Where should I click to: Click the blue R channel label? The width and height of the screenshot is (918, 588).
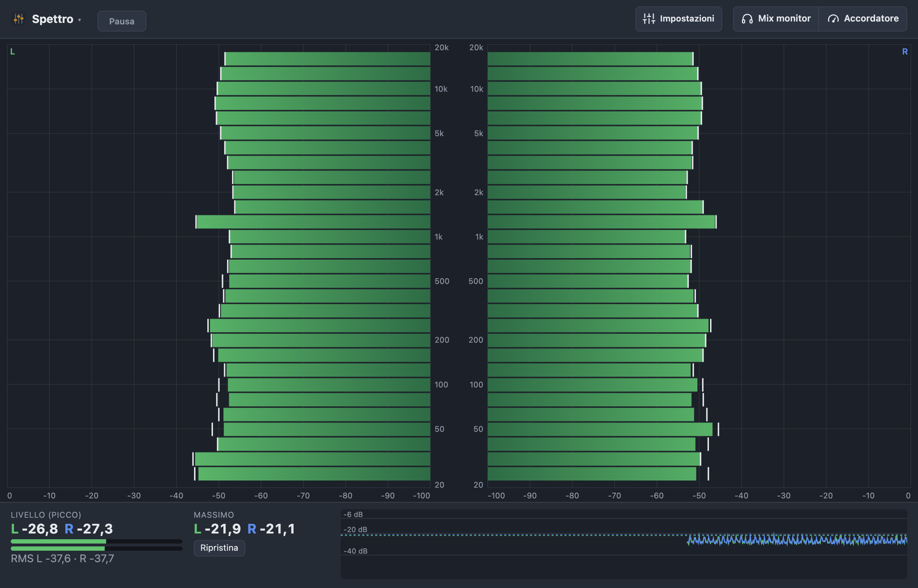pos(905,52)
